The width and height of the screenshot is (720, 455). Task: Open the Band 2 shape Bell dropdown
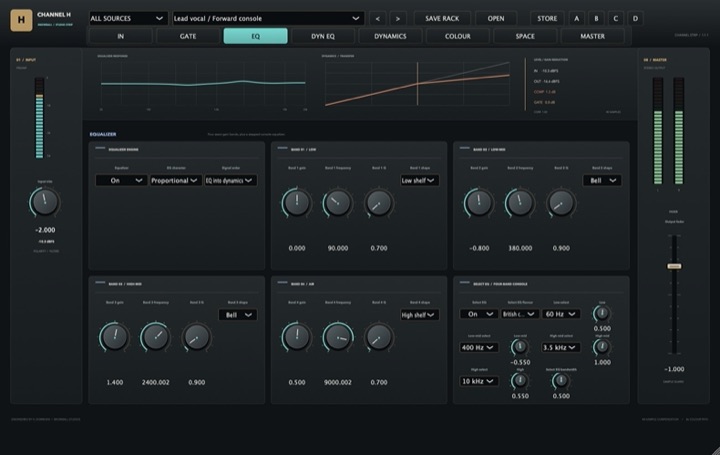click(602, 180)
